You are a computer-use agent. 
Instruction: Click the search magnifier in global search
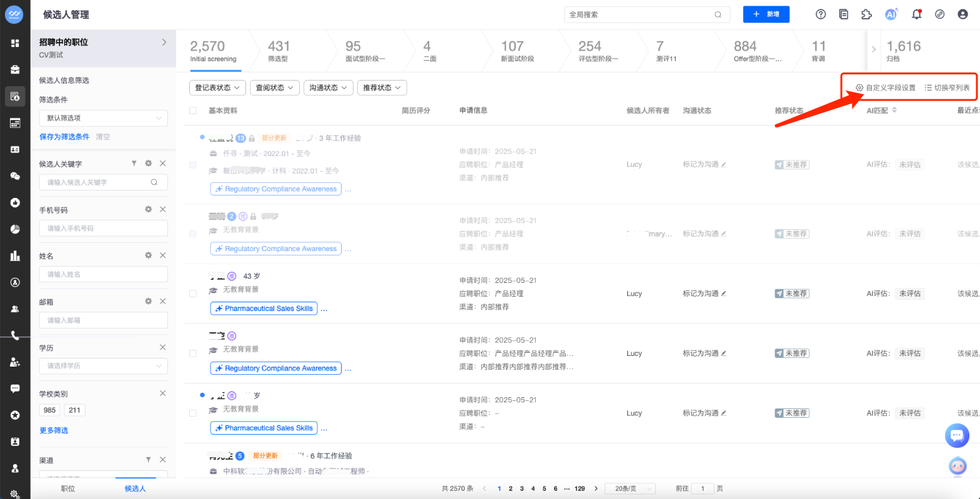pyautogui.click(x=718, y=14)
